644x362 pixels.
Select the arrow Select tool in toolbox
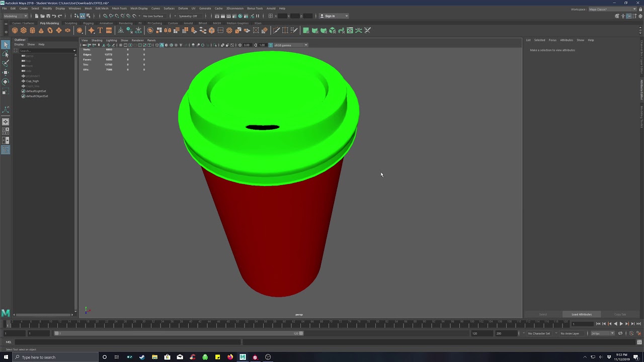pos(6,45)
